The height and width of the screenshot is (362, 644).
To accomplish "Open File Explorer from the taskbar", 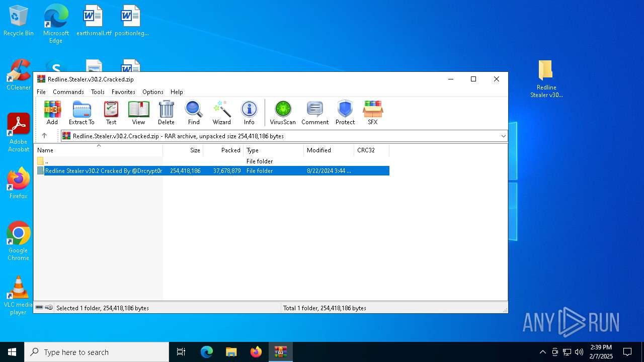I will [x=231, y=352].
